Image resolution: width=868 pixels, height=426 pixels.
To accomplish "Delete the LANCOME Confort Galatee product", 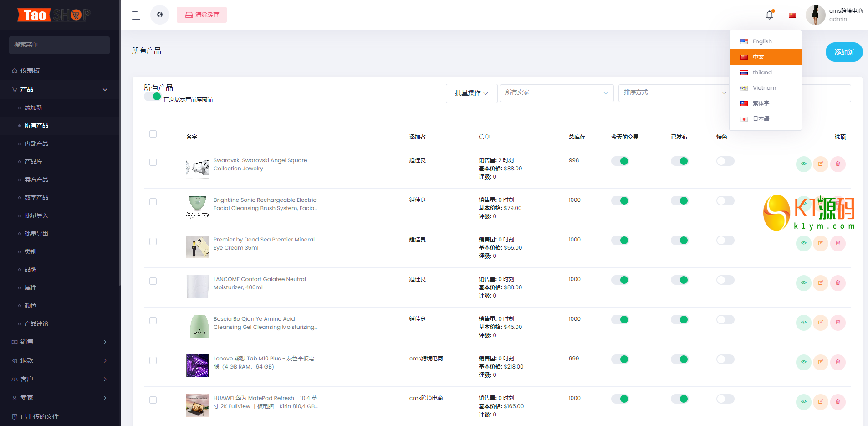I will (837, 283).
